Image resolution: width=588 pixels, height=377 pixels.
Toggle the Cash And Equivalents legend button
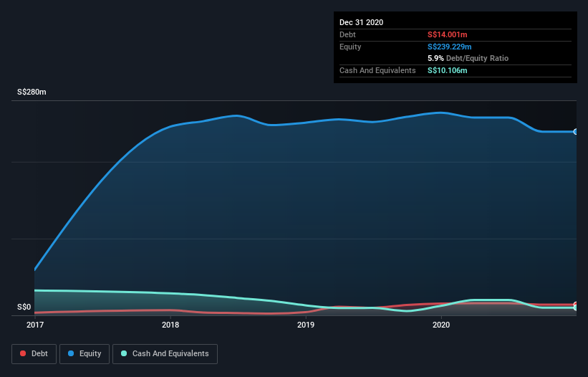(x=165, y=354)
